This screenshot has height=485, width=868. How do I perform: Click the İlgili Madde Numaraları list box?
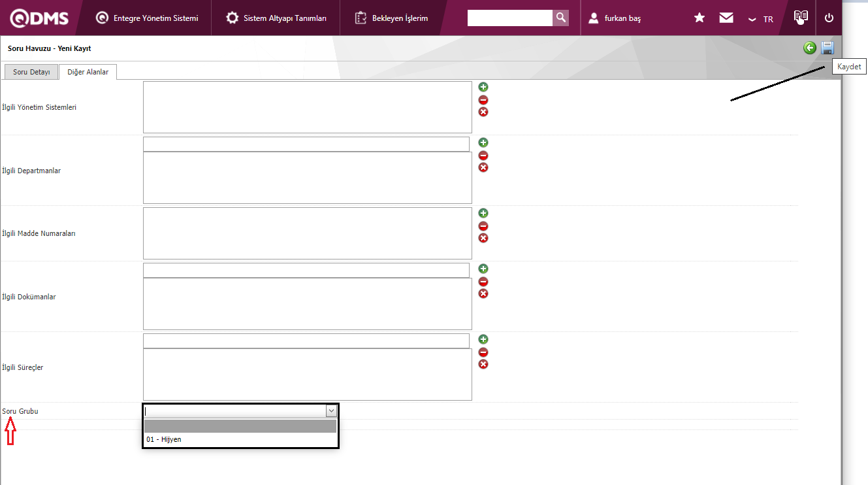coord(308,233)
